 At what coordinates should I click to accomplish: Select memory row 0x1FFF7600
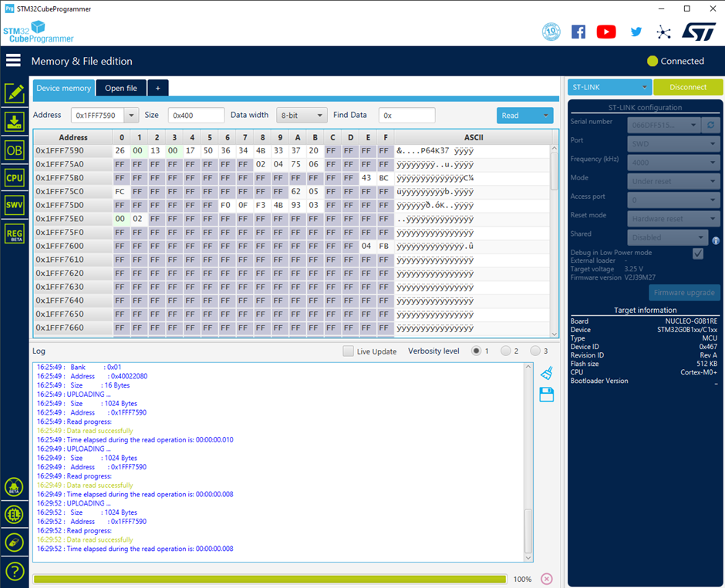[x=292, y=246]
